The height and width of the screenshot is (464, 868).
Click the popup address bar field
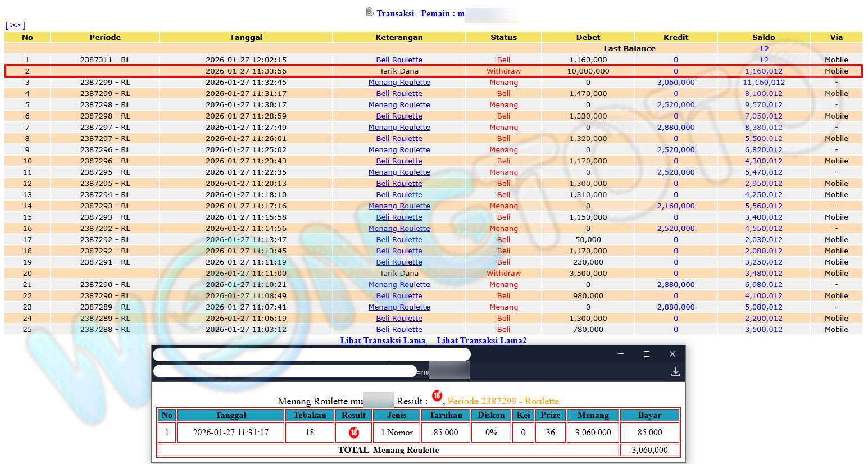pos(285,371)
